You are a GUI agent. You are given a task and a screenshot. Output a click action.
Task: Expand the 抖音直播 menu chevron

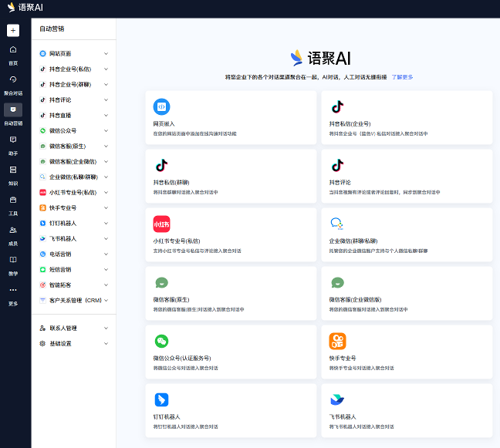[106, 116]
